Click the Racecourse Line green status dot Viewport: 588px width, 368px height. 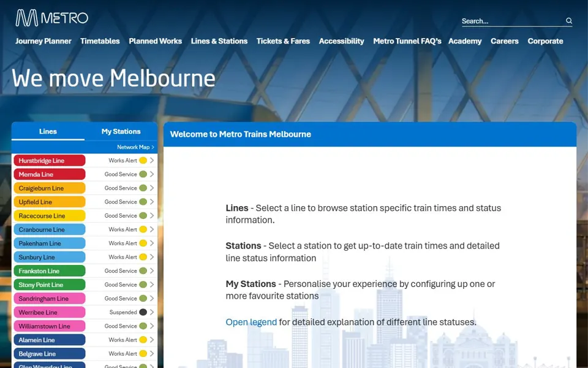coord(143,215)
